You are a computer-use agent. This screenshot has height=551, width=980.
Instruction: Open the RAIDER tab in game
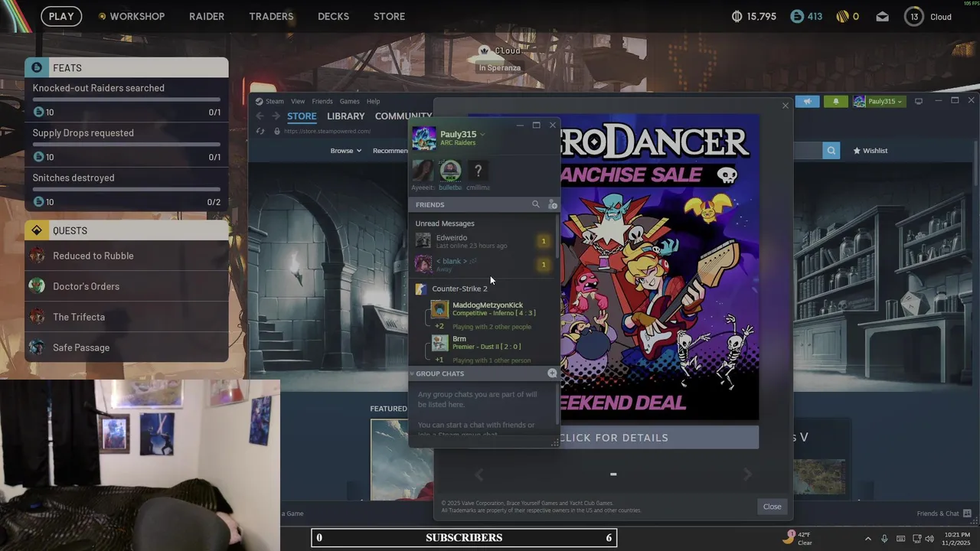(207, 16)
